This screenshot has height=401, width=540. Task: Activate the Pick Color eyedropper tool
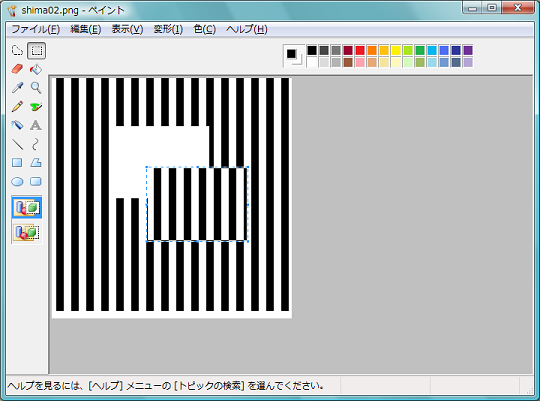(17, 88)
